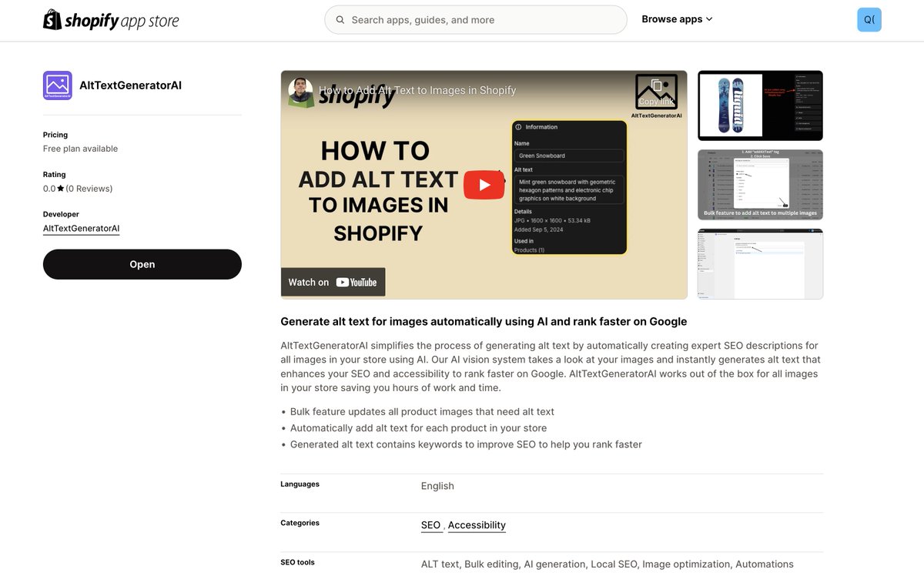Click the 'Automatically add alt text for each product' bullet
This screenshot has height=576, width=924.
(418, 428)
